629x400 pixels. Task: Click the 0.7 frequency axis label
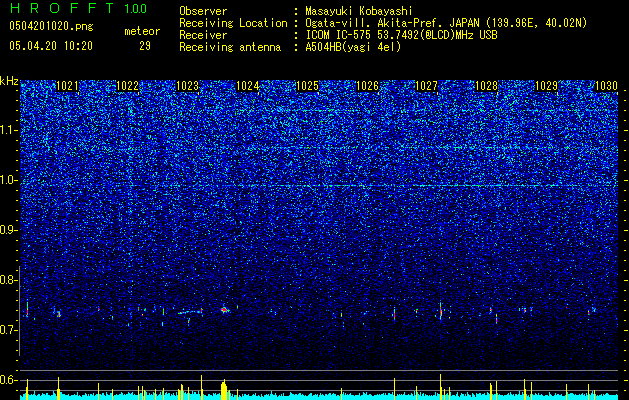pos(8,330)
